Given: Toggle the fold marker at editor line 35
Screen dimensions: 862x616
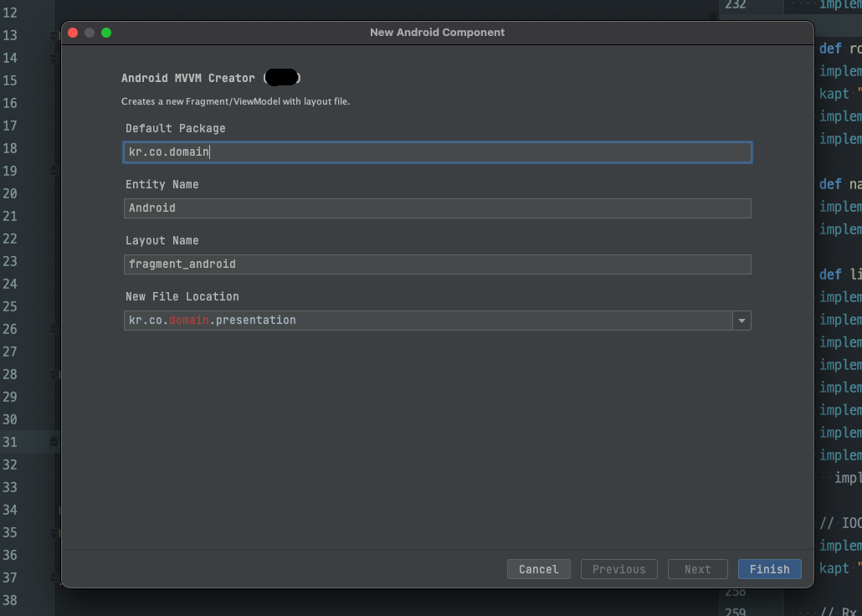Looking at the screenshot, I should 54,533.
